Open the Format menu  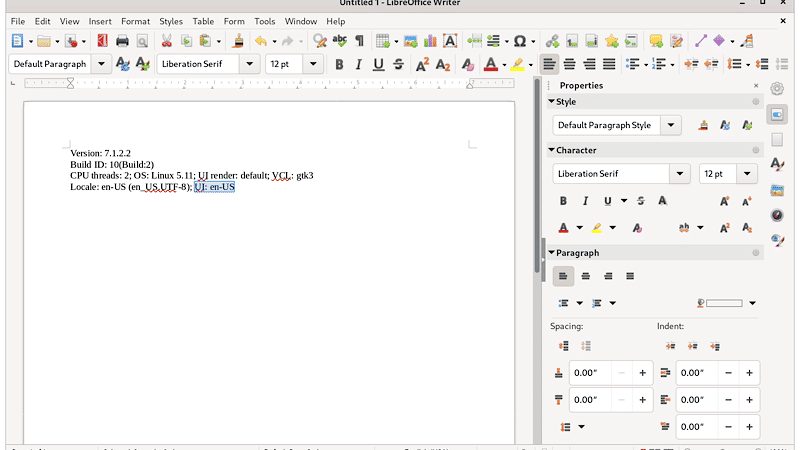click(x=136, y=21)
